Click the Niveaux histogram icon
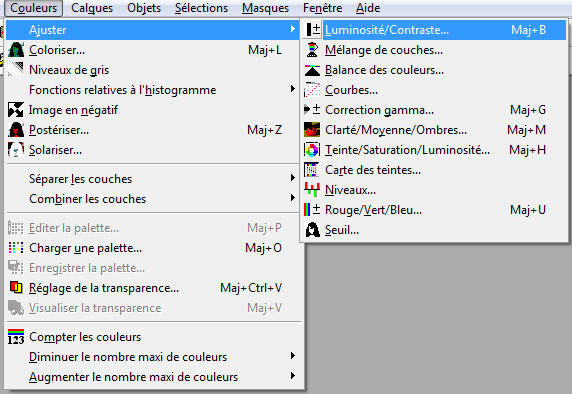 tap(312, 190)
